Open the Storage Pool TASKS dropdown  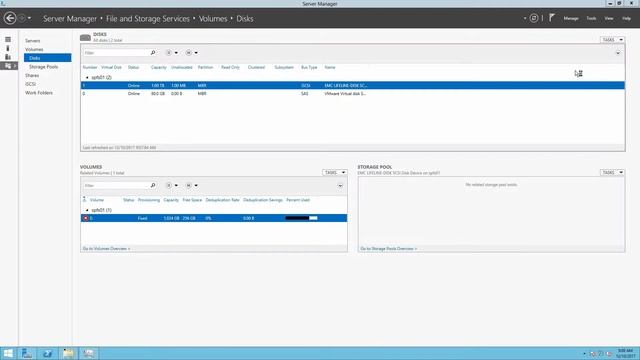(x=612, y=173)
